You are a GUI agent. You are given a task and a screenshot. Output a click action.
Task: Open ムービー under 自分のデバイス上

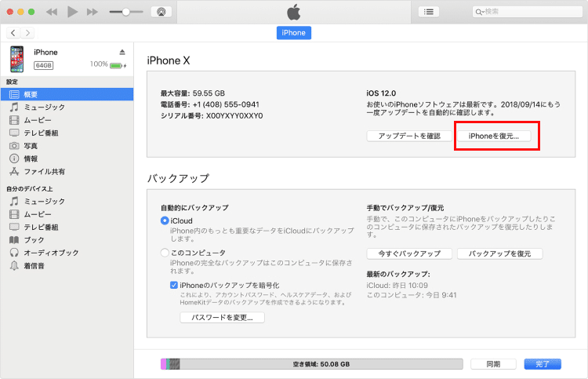(67, 214)
